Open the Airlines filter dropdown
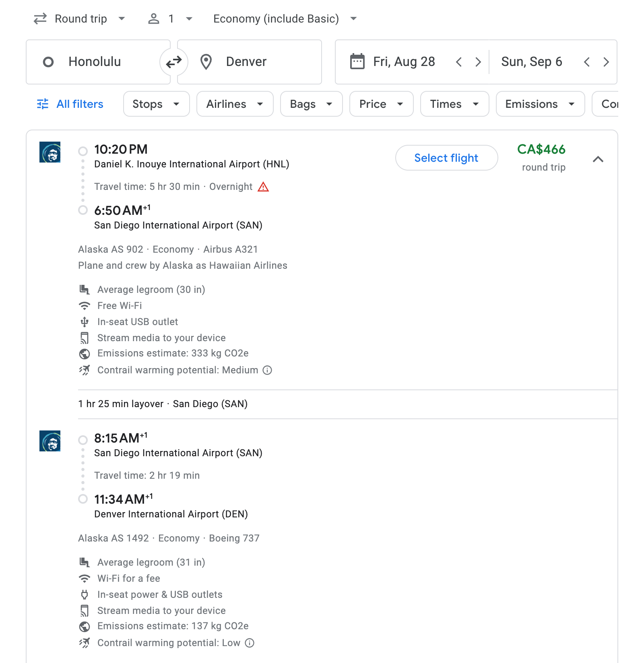The width and height of the screenshot is (644, 663). (x=235, y=104)
